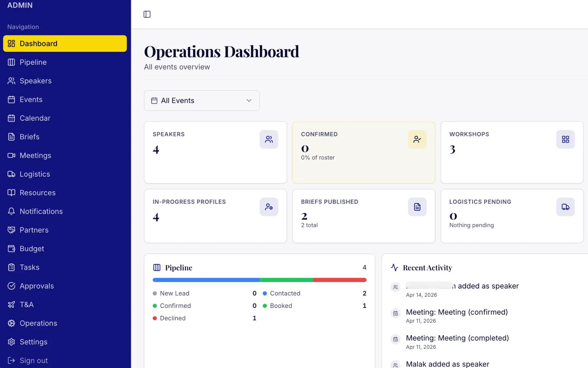Viewport: 588px width, 368px height.
Task: Click the Notifications bell icon
Action: pyautogui.click(x=11, y=211)
